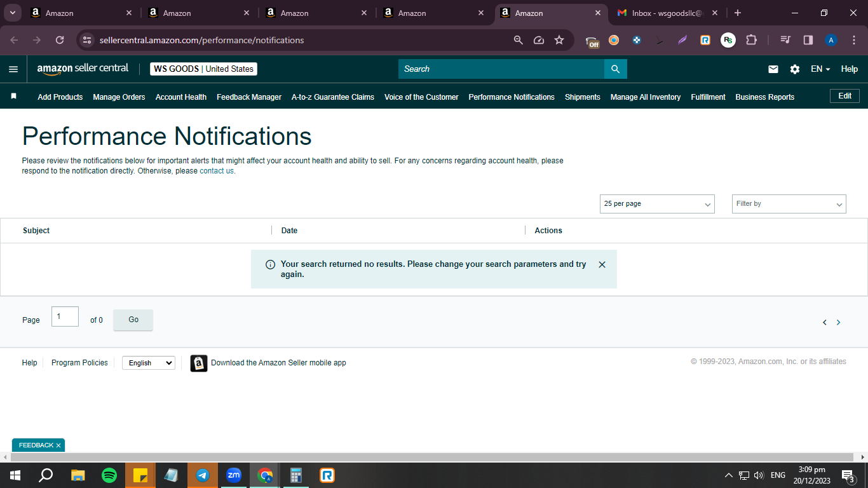Click the Go button

(x=133, y=320)
